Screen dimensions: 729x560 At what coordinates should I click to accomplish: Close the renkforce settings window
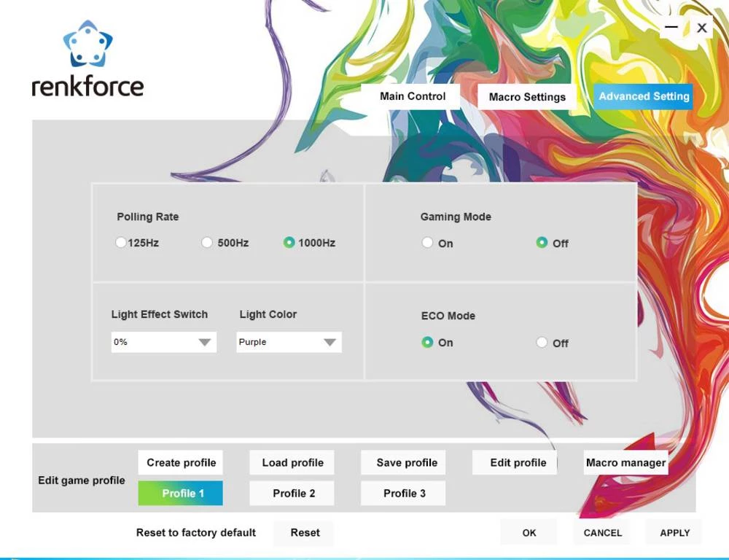pos(701,28)
